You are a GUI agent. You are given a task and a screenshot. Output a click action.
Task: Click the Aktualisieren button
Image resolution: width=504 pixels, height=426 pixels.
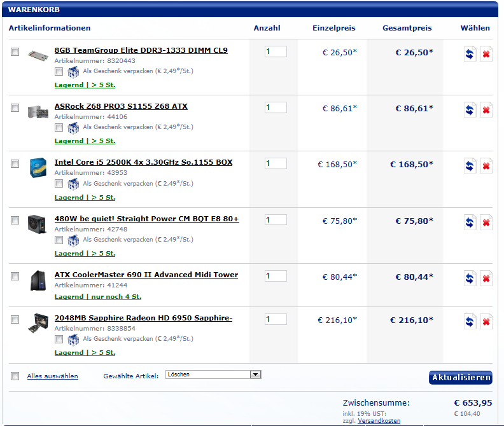click(461, 378)
